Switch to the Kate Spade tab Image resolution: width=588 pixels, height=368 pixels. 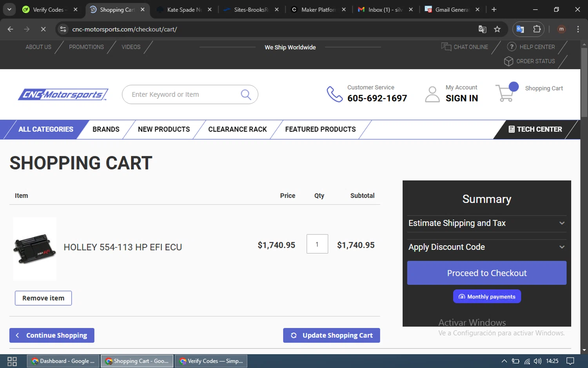click(x=184, y=9)
